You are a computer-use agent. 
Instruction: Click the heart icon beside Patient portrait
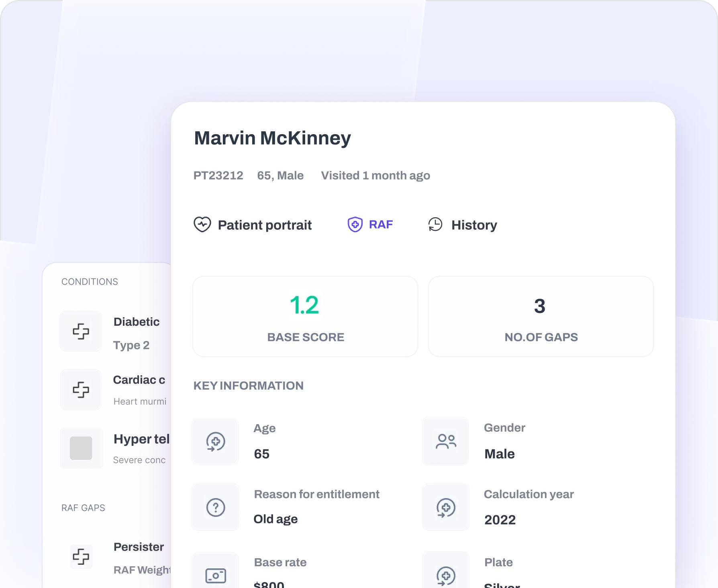pyautogui.click(x=202, y=225)
